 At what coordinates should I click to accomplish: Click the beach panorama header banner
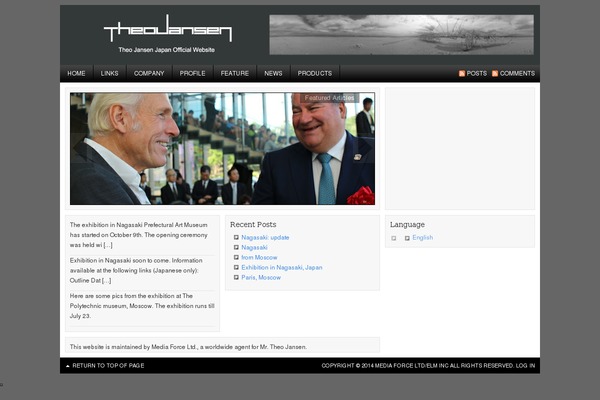(x=401, y=34)
